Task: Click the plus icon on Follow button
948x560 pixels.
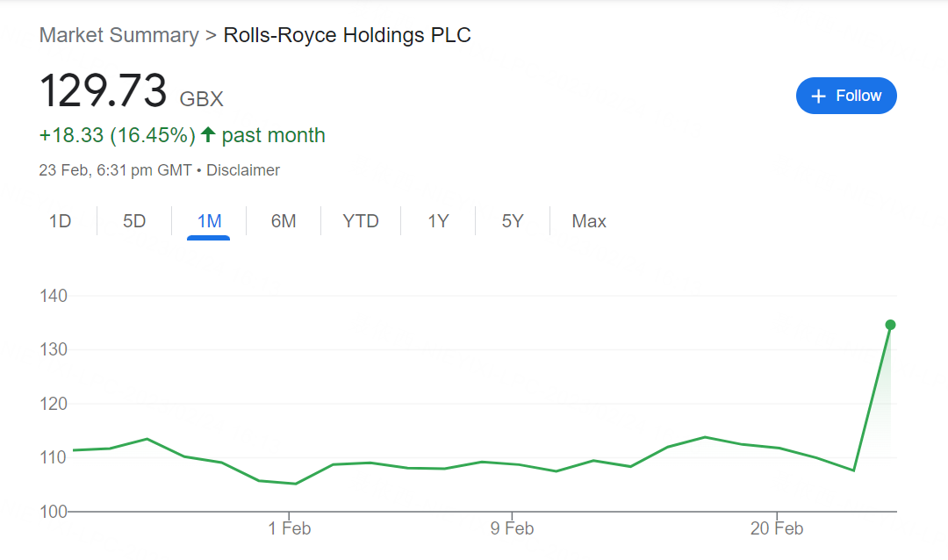Action: (818, 97)
